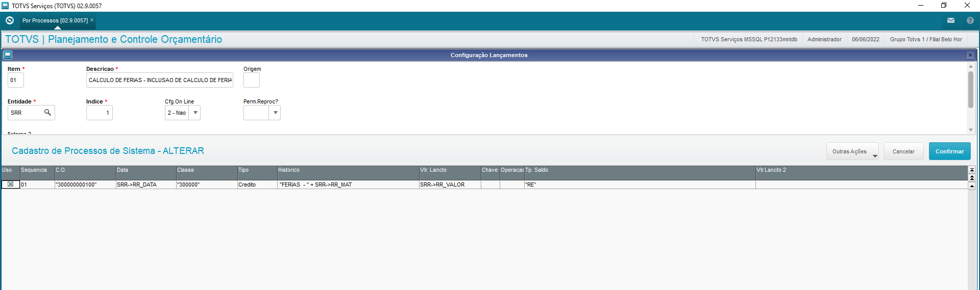Open the help question mark icon

coord(970,20)
